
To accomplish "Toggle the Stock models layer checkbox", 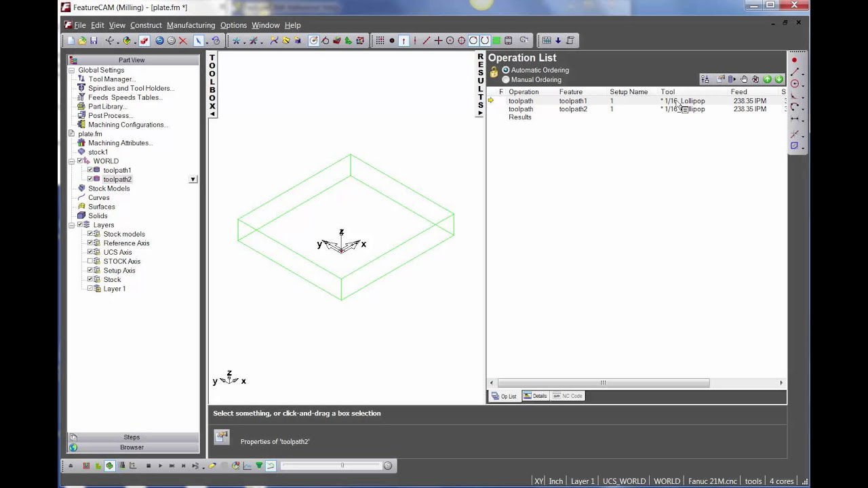I will click(90, 234).
